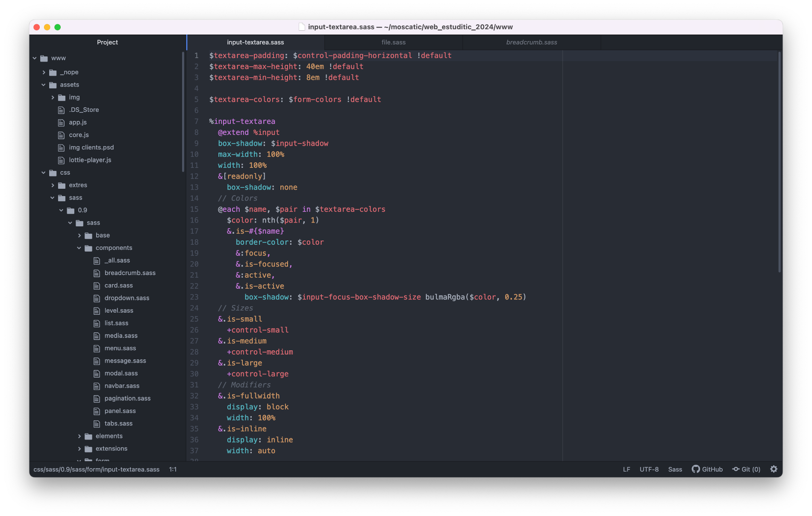The height and width of the screenshot is (516, 812).
Task: Expand the elements folder chevron
Action: click(79, 436)
